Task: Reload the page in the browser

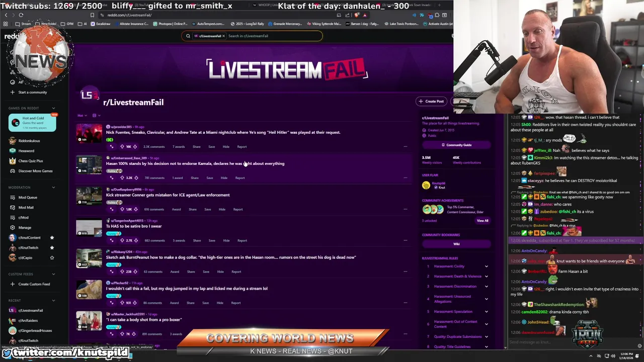Action: pos(21,15)
